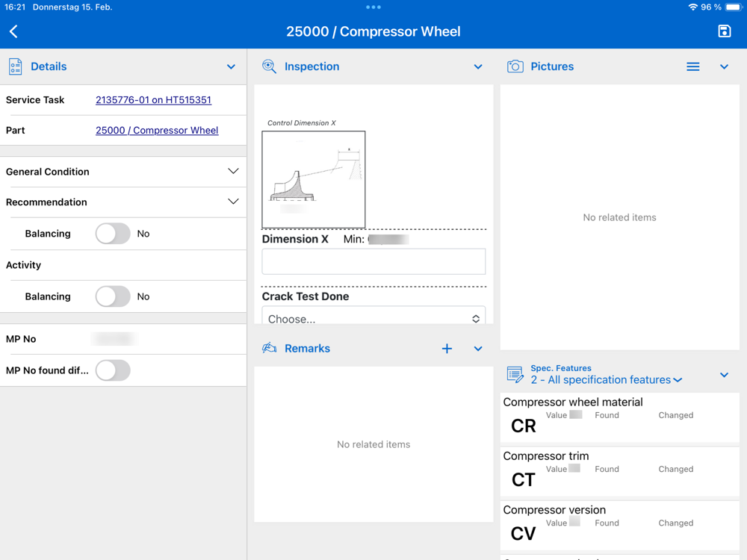Viewport: 747px width, 560px height.
Task: Tap the header title 25000 / Compressor Wheel
Action: (373, 31)
